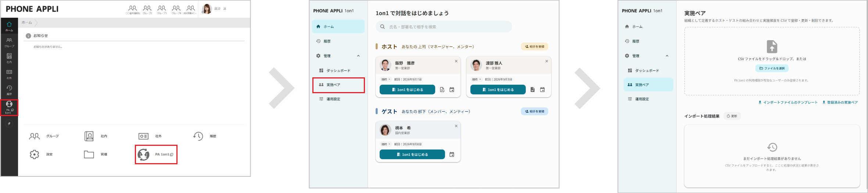The height and width of the screenshot is (193, 868).
Task: Download インポートファイルのテンプレート
Action: (x=788, y=102)
